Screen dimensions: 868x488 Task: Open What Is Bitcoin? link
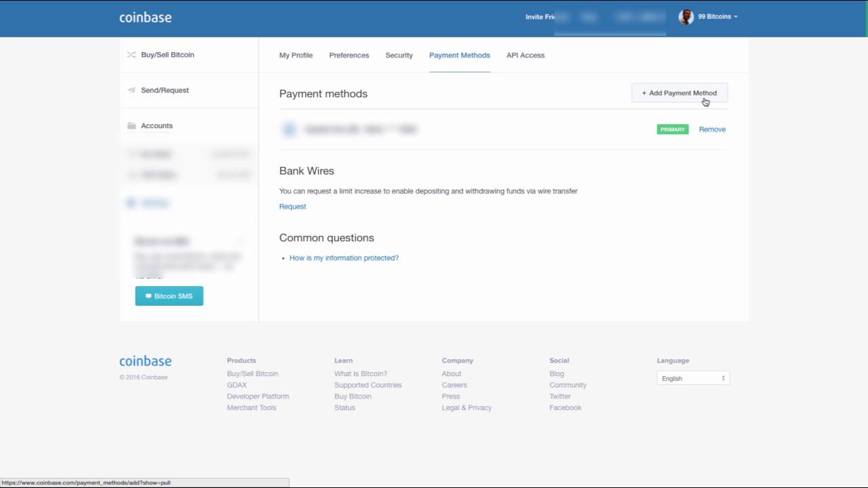(x=361, y=374)
